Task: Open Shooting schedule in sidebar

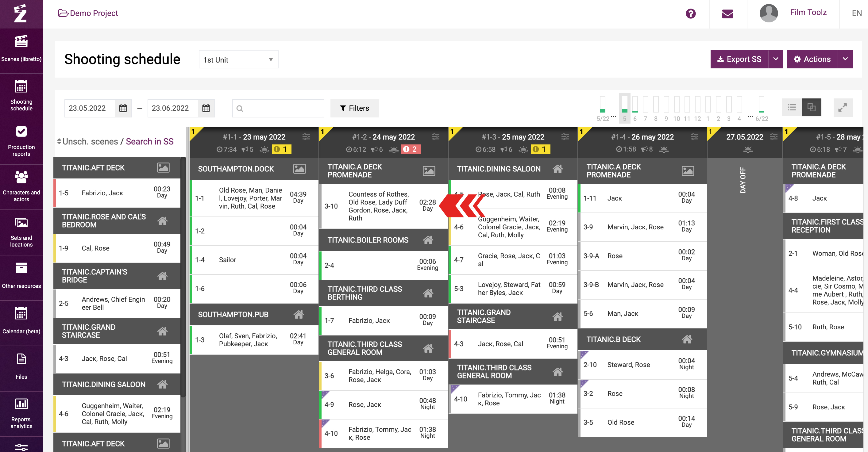Action: 21,96
